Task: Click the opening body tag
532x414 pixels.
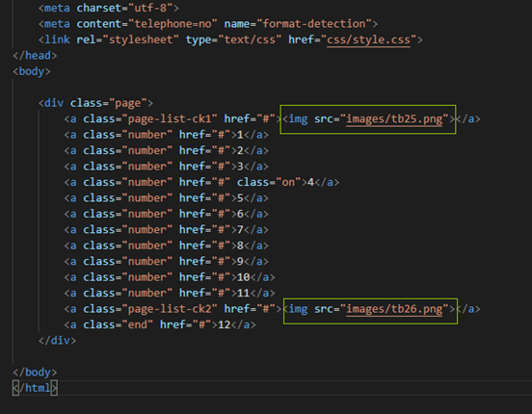Action: (x=32, y=71)
